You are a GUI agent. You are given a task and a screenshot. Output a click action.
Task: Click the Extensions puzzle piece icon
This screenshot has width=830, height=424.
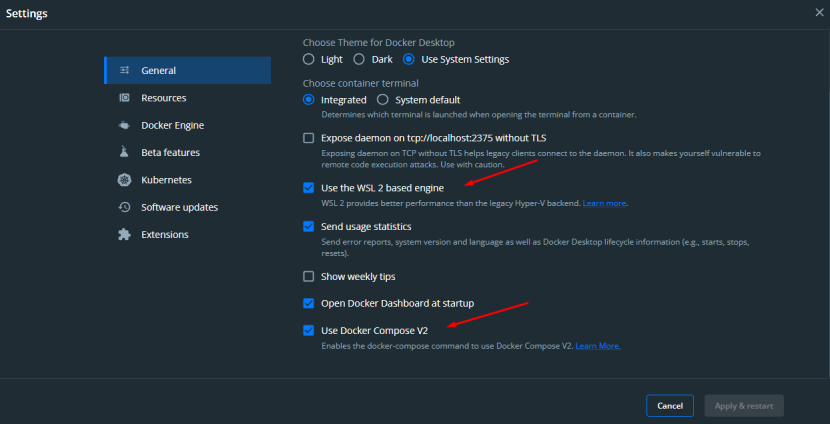[x=124, y=234]
